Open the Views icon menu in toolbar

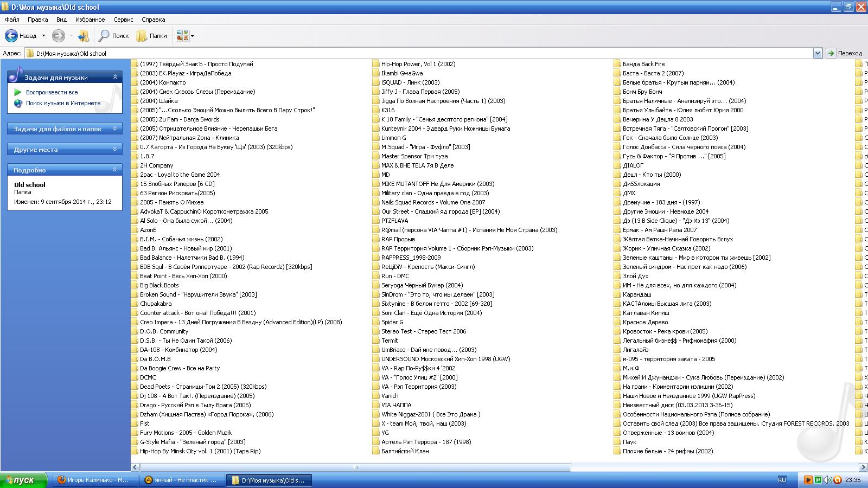point(185,36)
